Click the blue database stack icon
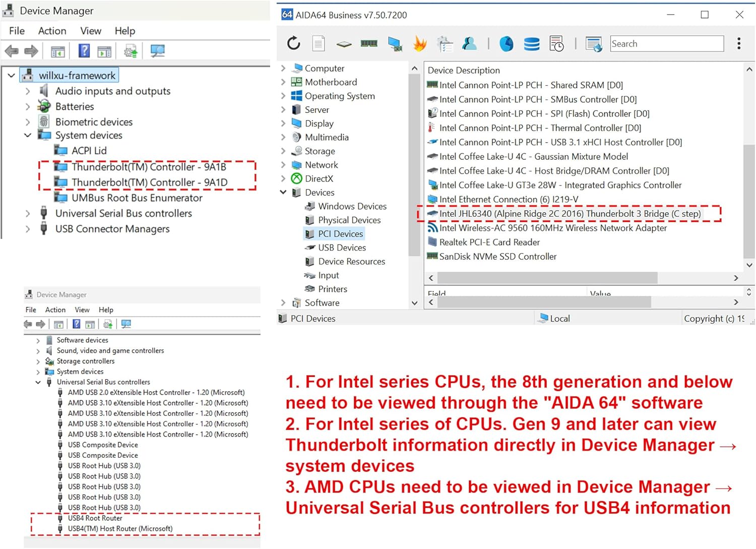The height and width of the screenshot is (549, 756). tap(531, 44)
